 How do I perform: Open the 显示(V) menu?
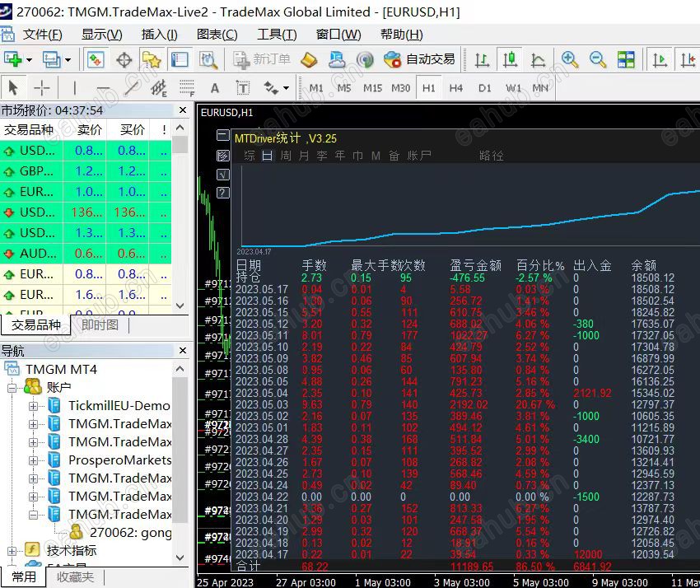pos(102,35)
